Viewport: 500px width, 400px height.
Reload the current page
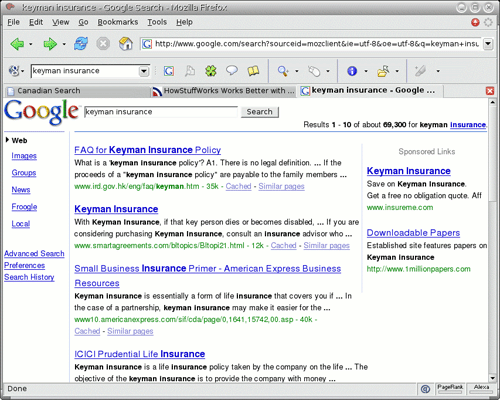[x=81, y=44]
